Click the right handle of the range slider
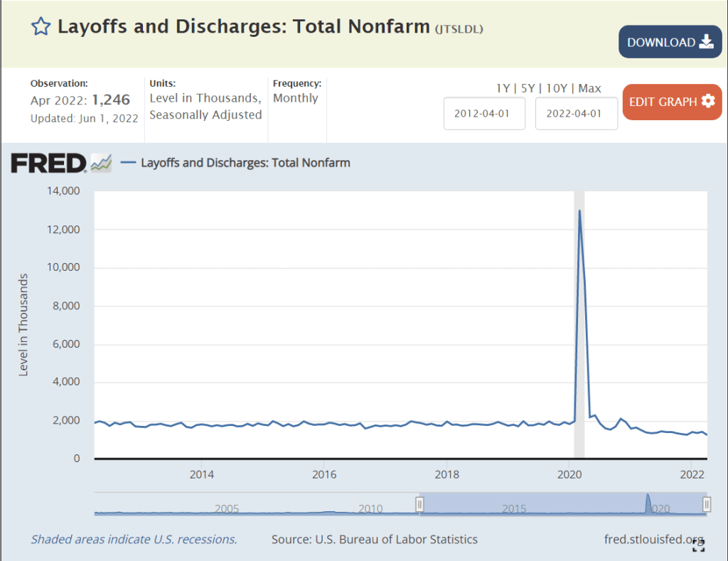 (707, 503)
